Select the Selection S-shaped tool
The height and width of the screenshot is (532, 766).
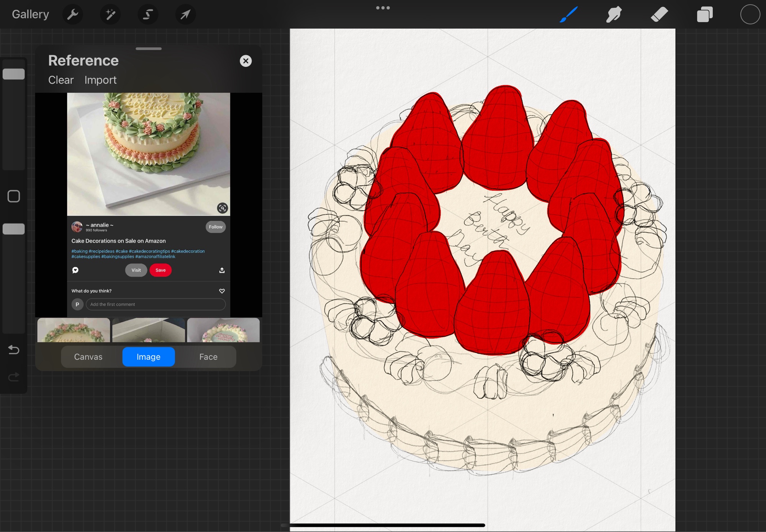click(148, 15)
